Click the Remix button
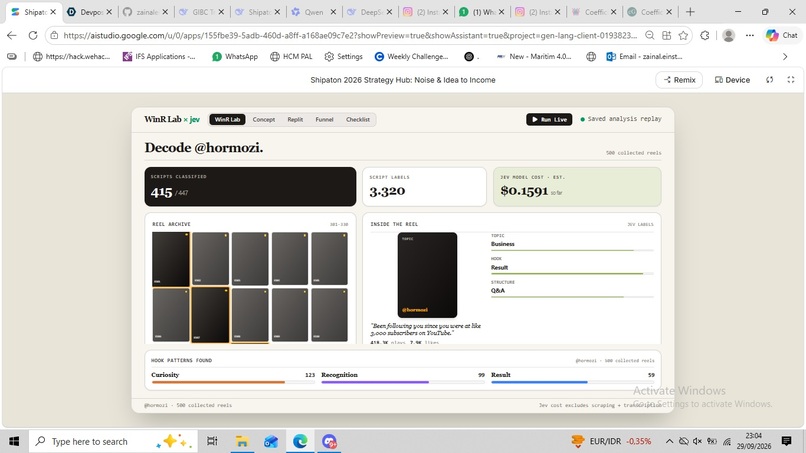806x453 pixels. point(679,80)
